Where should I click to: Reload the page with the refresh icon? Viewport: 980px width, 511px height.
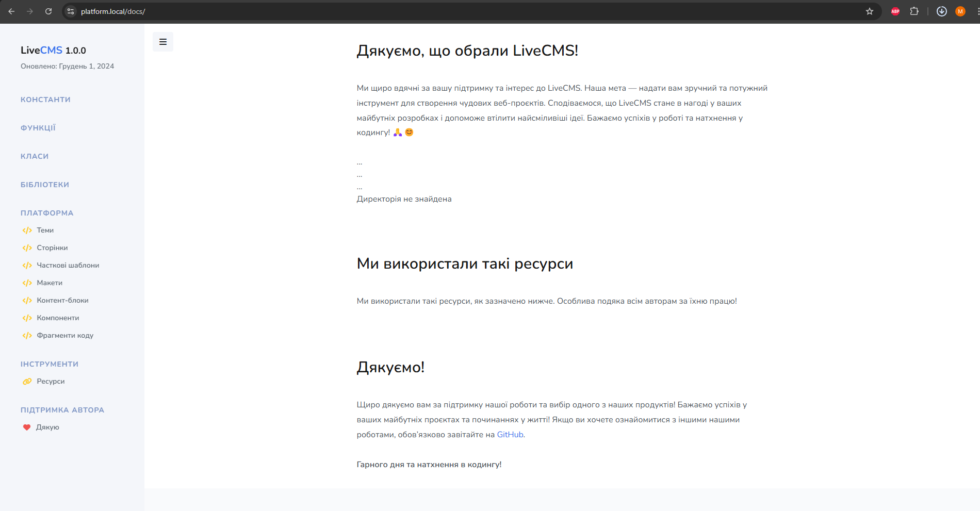tap(48, 11)
